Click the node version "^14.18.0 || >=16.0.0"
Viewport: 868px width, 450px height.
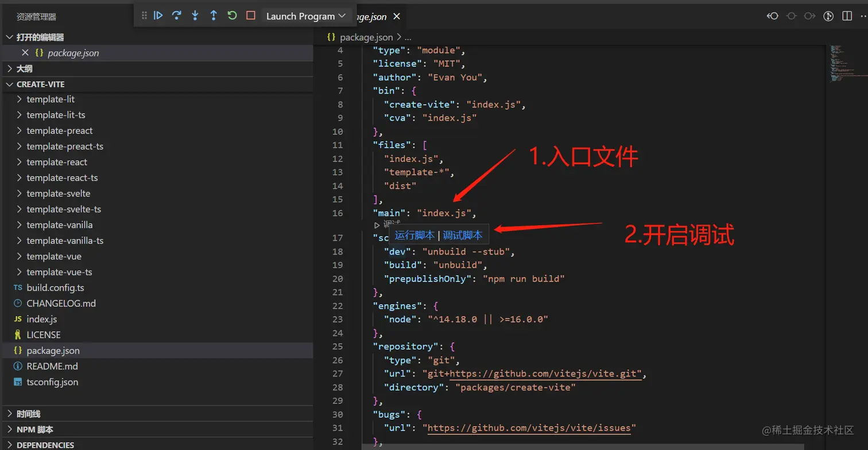pos(488,320)
